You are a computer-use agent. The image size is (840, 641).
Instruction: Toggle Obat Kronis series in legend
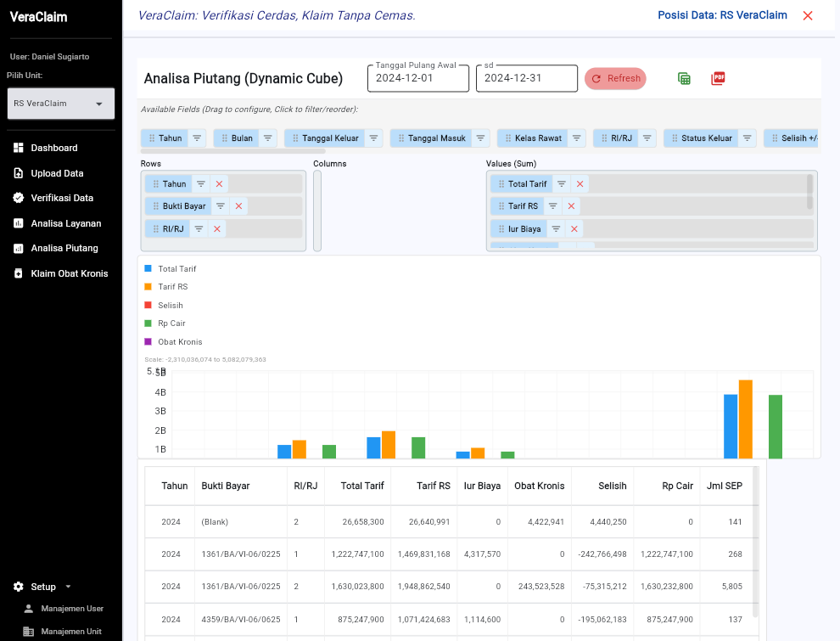179,342
